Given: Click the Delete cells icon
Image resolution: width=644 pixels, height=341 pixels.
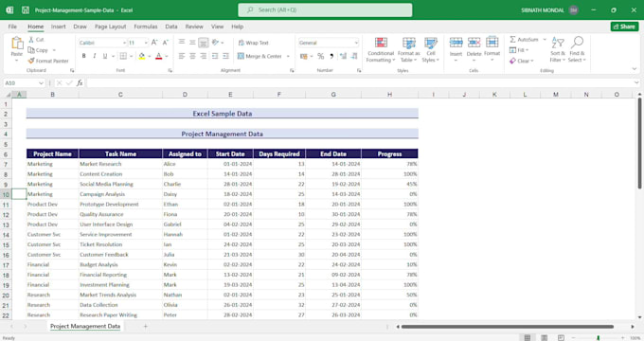Looking at the screenshot, I should pos(474,42).
